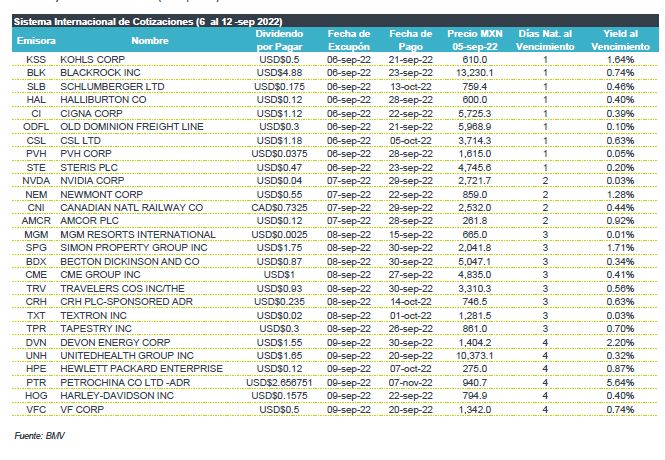Click the Amcor price '261.8'

475,221
